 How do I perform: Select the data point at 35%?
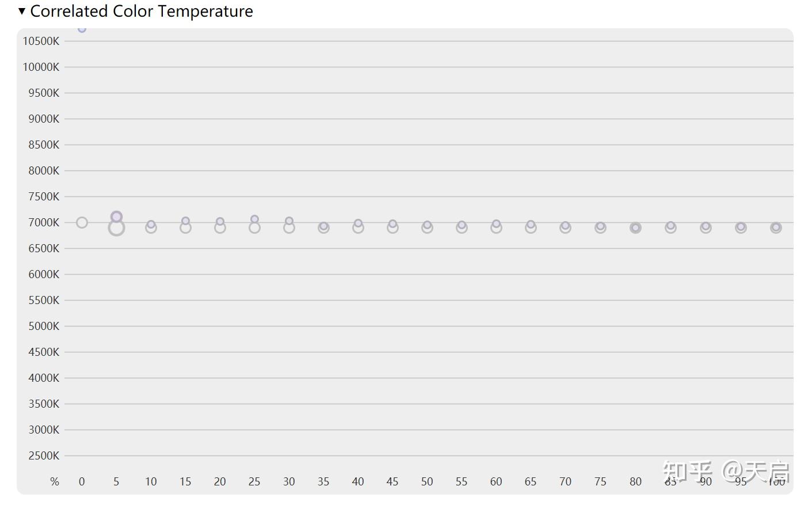click(323, 227)
